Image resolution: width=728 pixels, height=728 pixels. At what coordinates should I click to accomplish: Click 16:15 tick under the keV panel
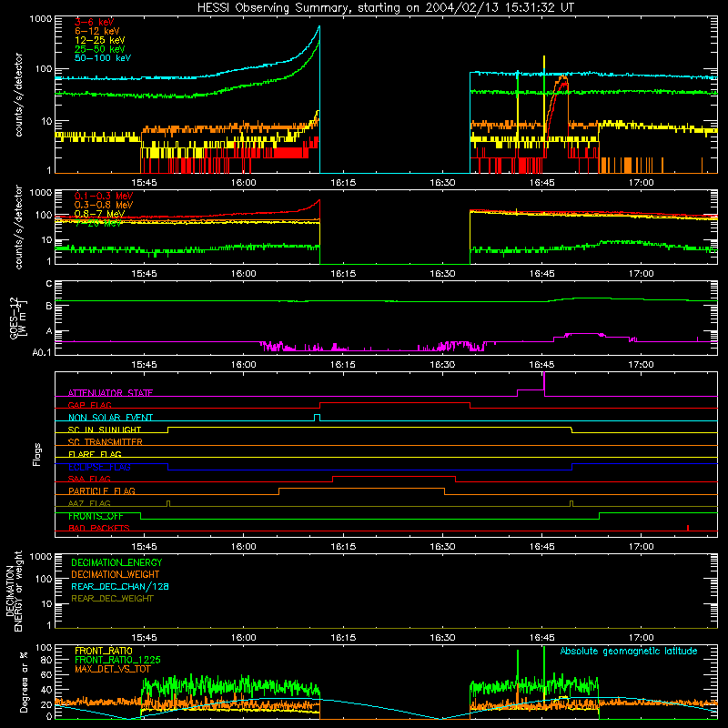tap(343, 183)
